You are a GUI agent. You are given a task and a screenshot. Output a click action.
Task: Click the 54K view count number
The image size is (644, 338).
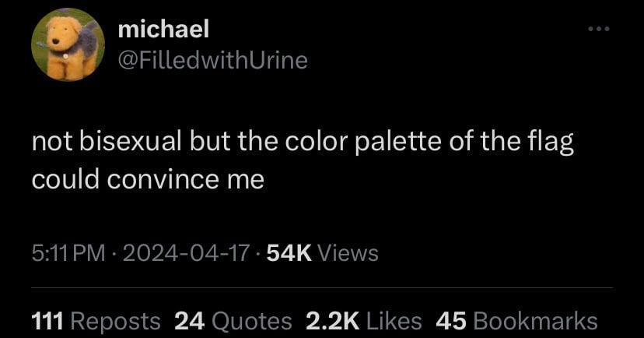tap(289, 253)
